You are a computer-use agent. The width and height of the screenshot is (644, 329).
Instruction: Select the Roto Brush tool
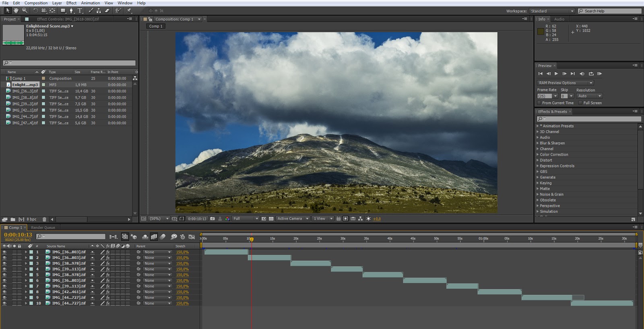click(118, 11)
